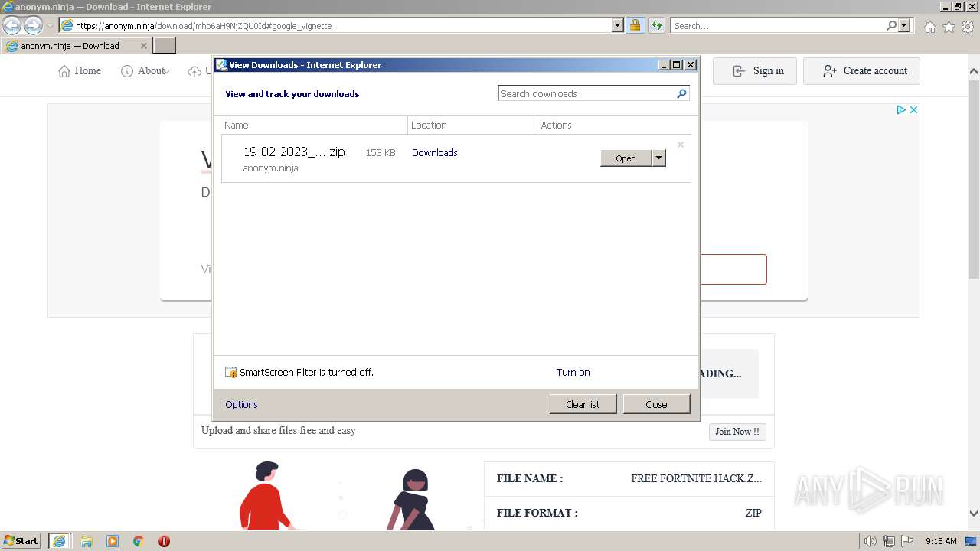Open the red security icon in taskbar
The width and height of the screenshot is (980, 551).
pyautogui.click(x=164, y=541)
